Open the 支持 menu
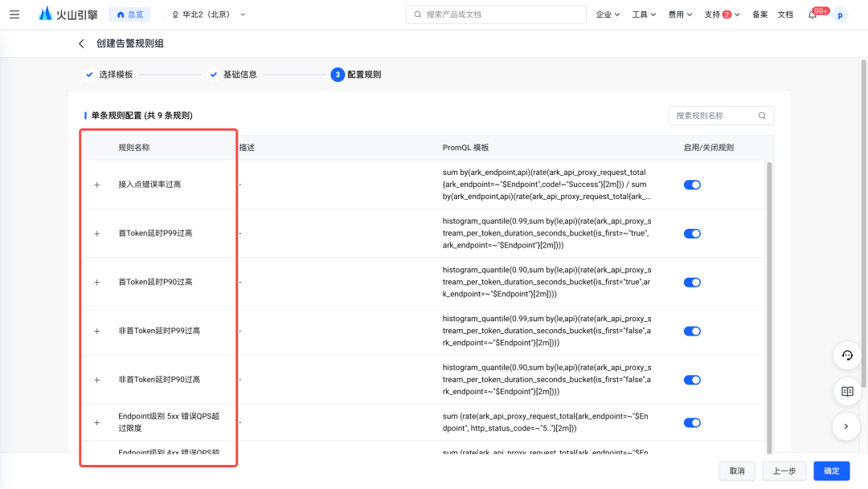Viewport: 868px width, 489px height. 722,15
